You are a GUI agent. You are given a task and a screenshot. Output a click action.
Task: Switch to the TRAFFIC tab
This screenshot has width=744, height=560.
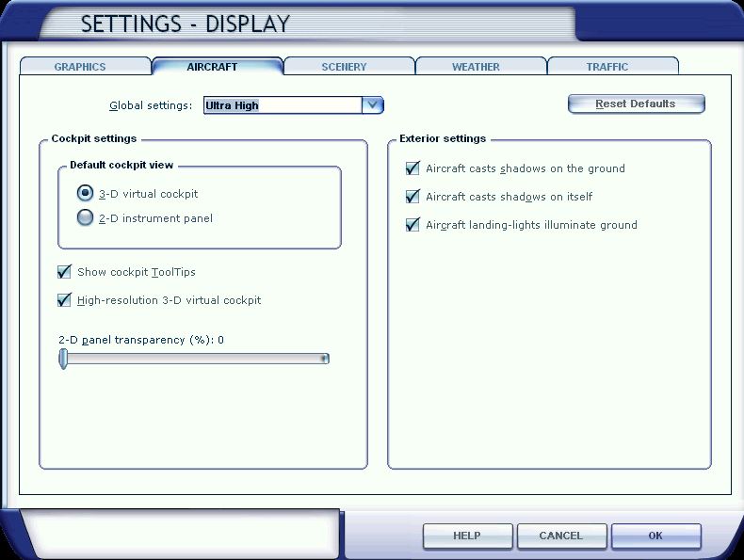(x=607, y=67)
